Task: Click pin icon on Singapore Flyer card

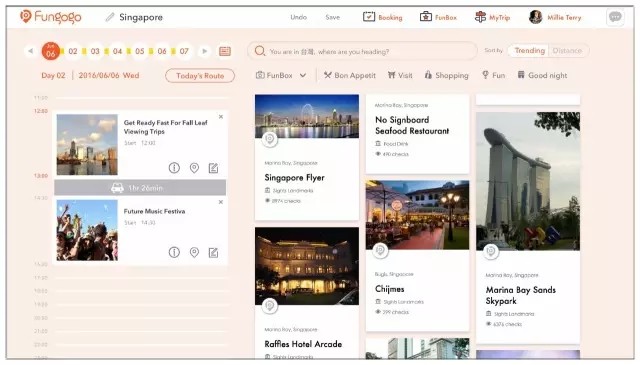Action: click(x=269, y=139)
